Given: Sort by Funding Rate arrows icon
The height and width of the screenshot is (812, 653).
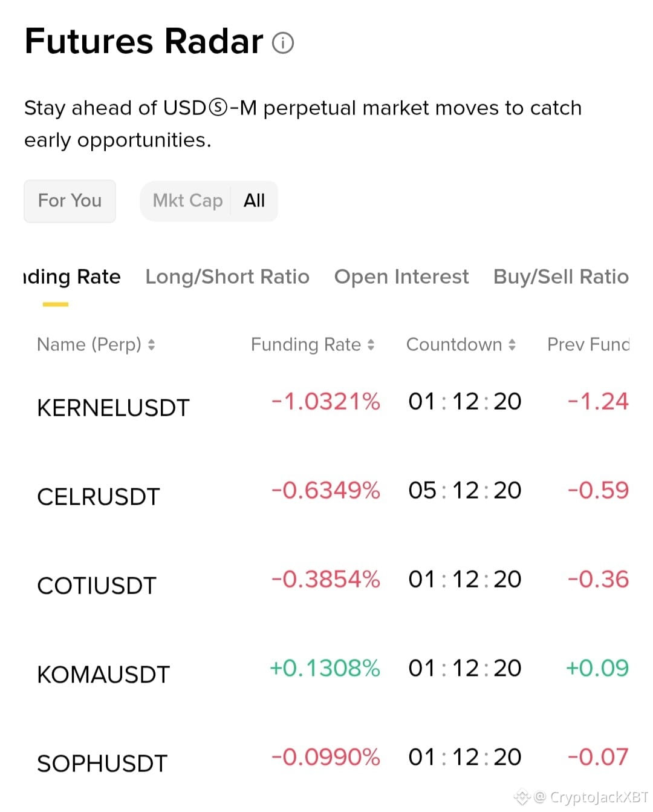Looking at the screenshot, I should click(x=371, y=345).
